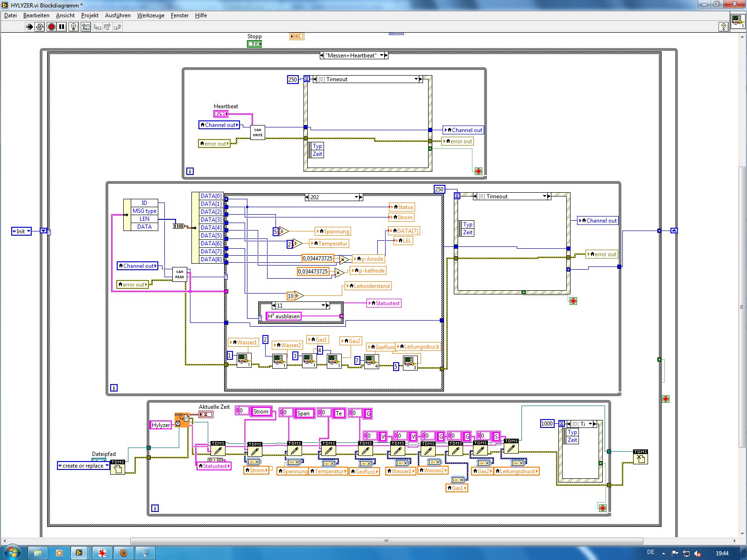Click the Windows Start button
The image size is (747, 560).
pyautogui.click(x=12, y=553)
